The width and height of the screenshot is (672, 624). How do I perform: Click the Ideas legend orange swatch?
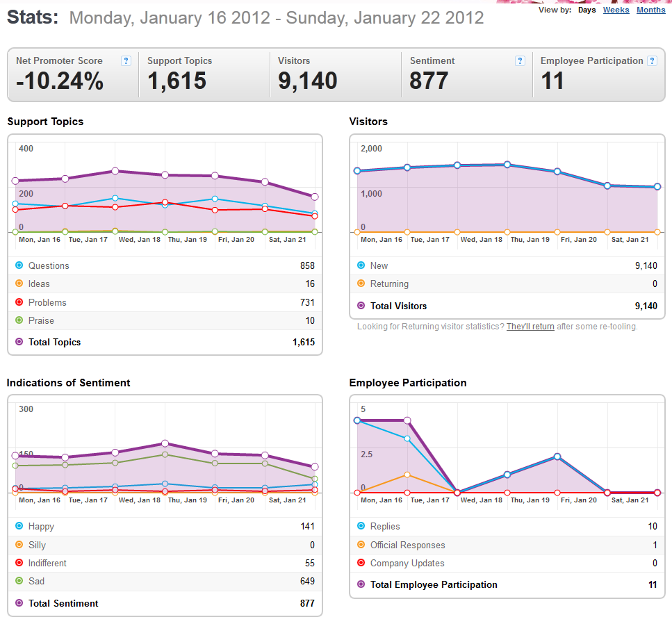pyautogui.click(x=19, y=284)
